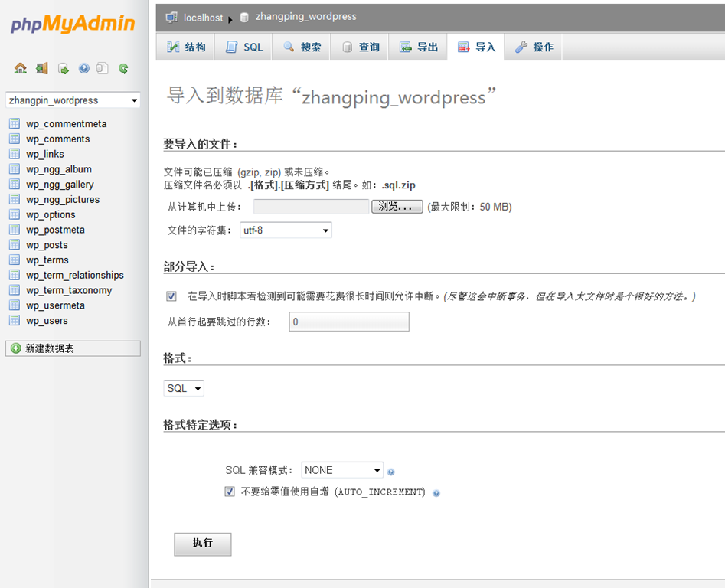Click the file upload path field
Screen dimensions: 725x588
[x=311, y=207]
